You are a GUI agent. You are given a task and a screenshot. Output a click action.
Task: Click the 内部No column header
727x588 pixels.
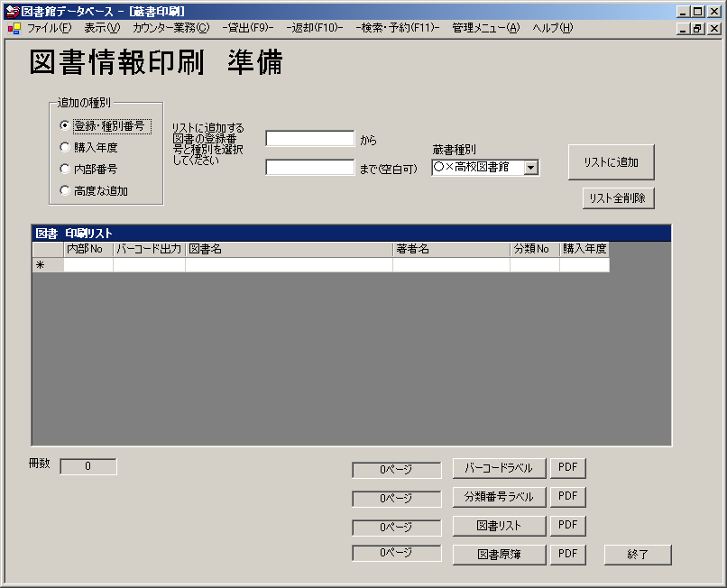click(x=88, y=250)
